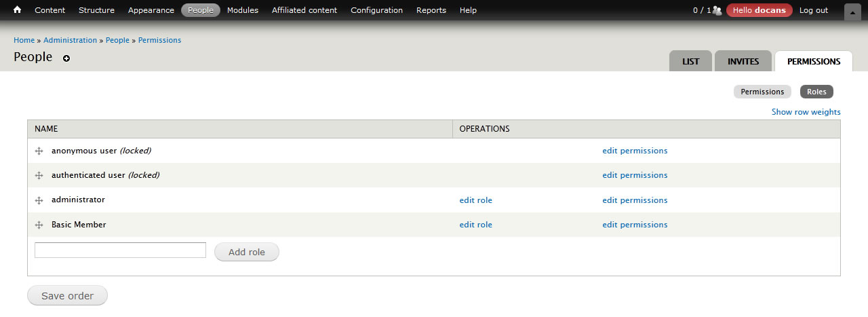Click drag handle icon for administrator row
Image resolution: width=868 pixels, height=317 pixels.
coord(39,200)
